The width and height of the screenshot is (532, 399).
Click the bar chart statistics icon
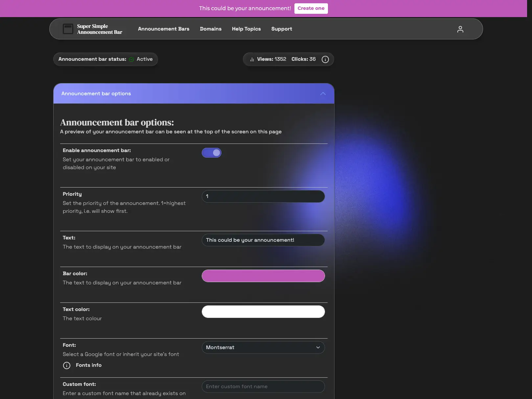(252, 59)
